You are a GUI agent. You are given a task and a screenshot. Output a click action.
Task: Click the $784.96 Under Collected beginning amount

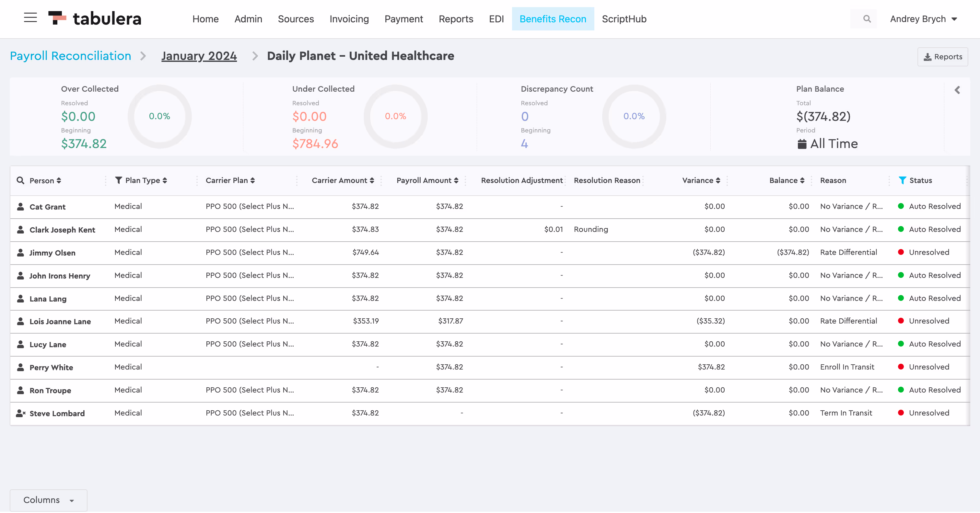click(315, 144)
